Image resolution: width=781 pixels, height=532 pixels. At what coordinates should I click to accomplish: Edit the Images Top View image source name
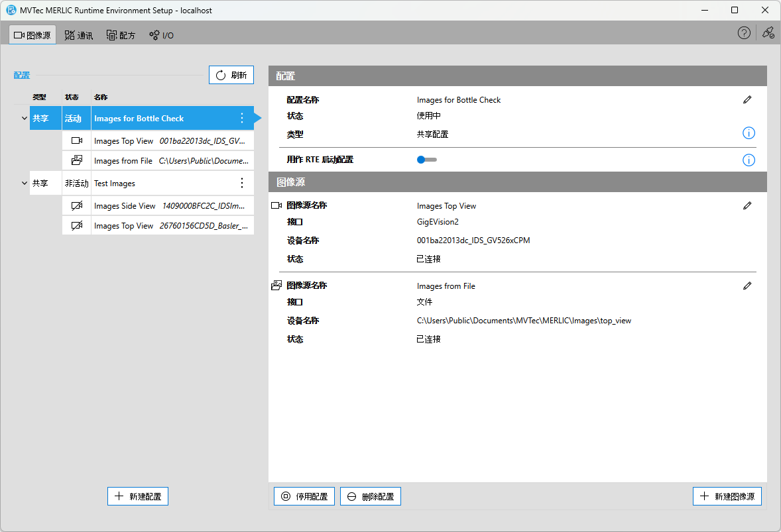click(747, 206)
